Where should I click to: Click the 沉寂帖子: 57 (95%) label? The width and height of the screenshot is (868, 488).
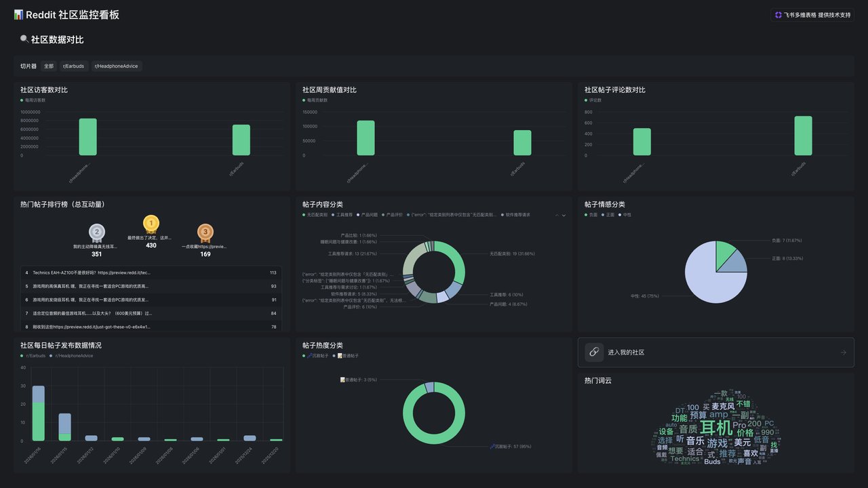[x=511, y=447]
